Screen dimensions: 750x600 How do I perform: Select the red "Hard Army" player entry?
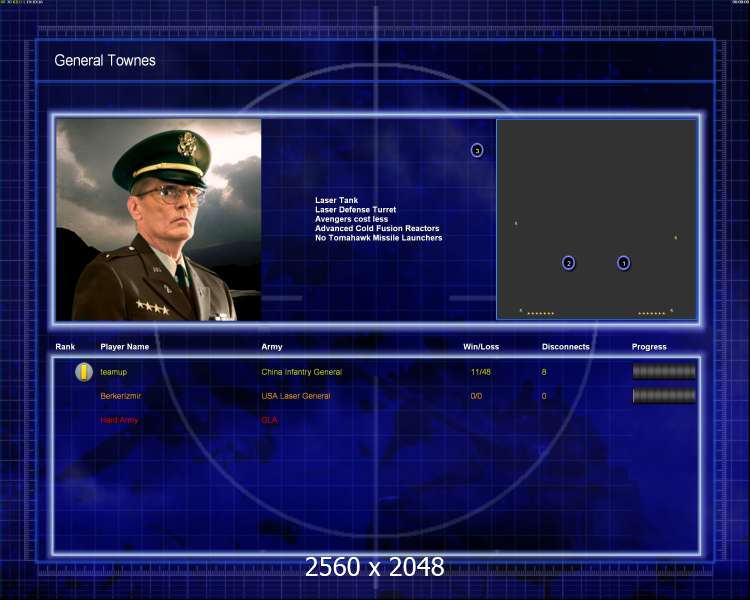(x=119, y=420)
